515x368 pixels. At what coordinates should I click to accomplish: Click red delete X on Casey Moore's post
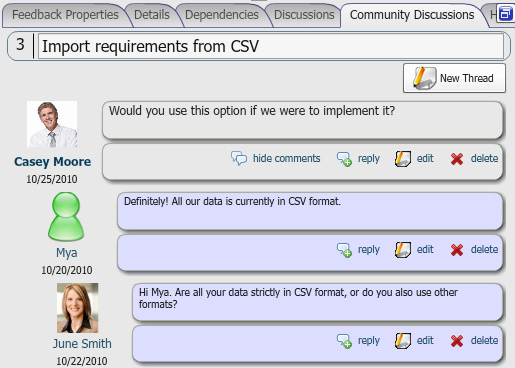(457, 159)
